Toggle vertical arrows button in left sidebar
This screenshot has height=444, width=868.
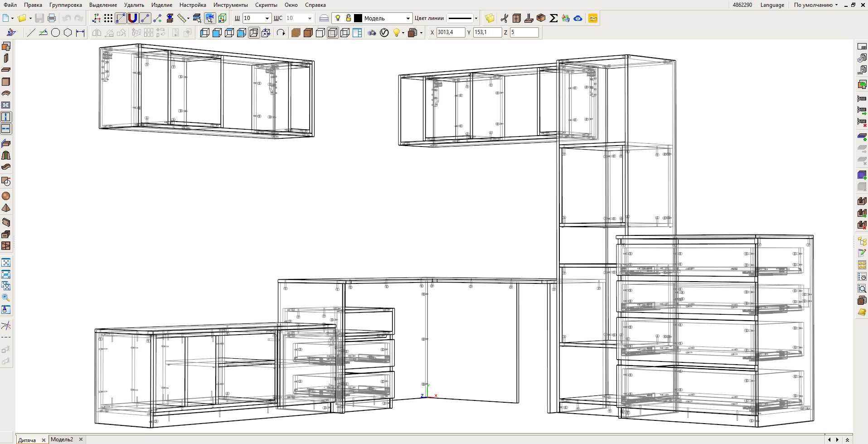tap(6, 117)
